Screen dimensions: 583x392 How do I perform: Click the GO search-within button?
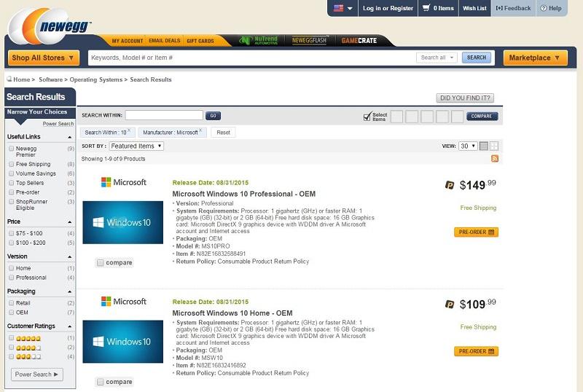click(x=213, y=116)
